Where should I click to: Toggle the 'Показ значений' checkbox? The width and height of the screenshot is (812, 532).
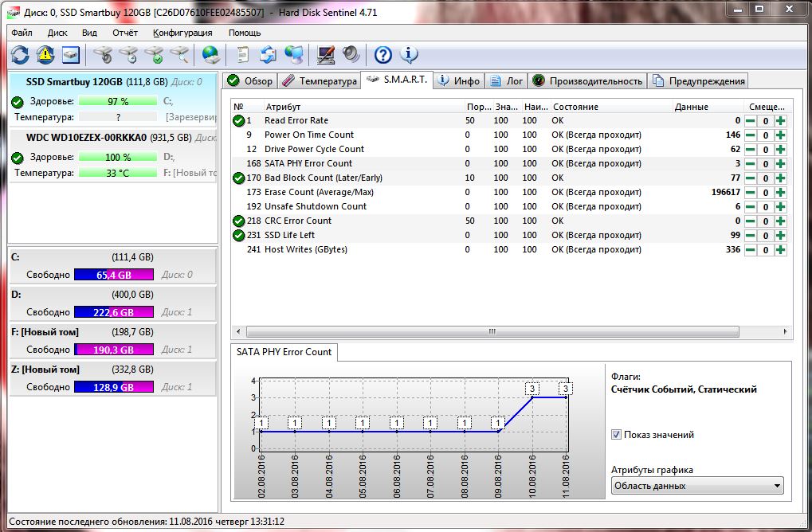(616, 435)
